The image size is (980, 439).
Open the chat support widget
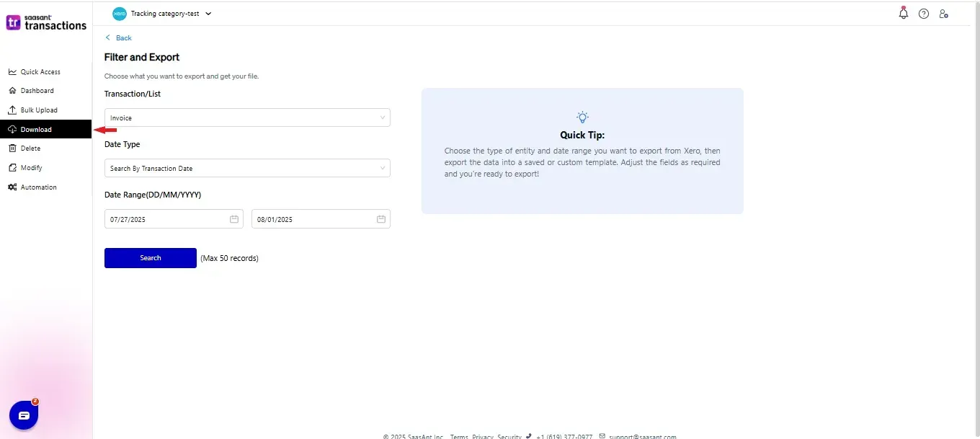click(24, 415)
